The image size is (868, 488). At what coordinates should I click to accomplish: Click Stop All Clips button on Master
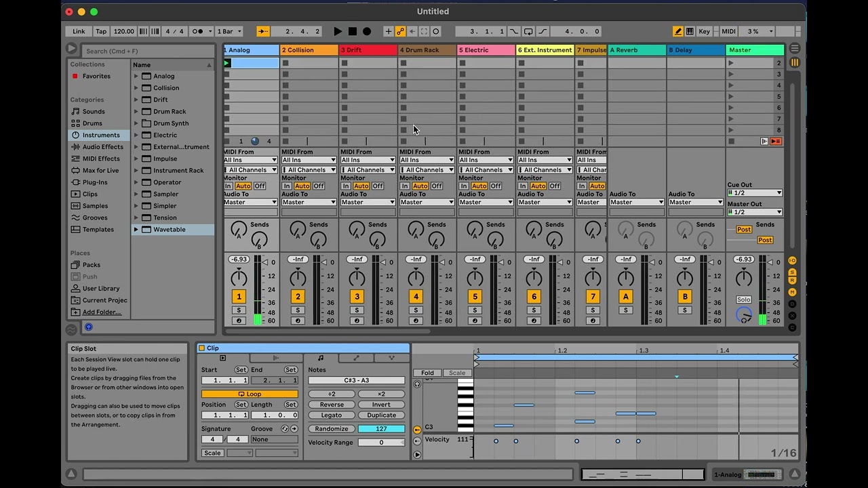point(731,142)
